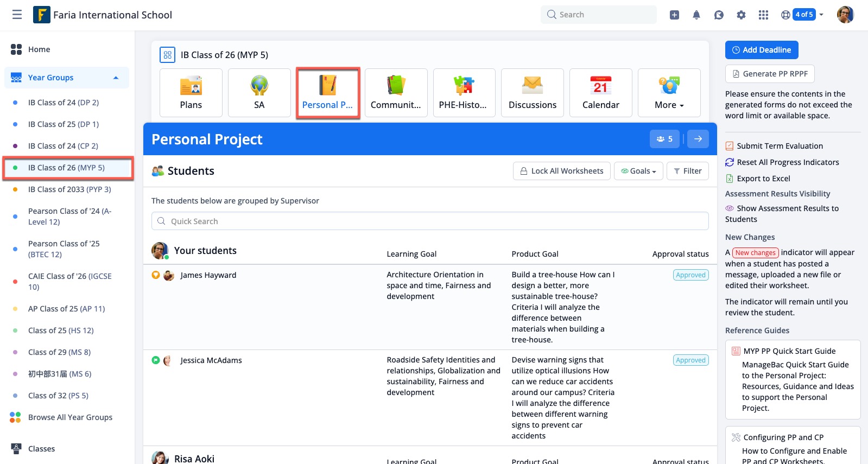Open CAIE Class of '26 (IGCSE 10)
The width and height of the screenshot is (868, 464).
pyautogui.click(x=69, y=282)
